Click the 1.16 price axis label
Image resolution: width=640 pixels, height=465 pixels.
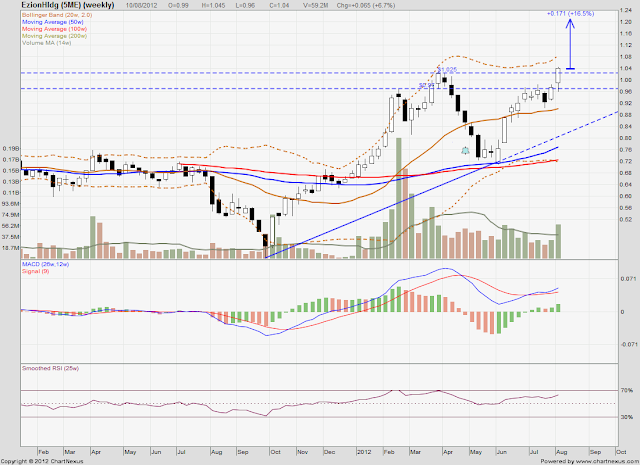tap(626, 33)
